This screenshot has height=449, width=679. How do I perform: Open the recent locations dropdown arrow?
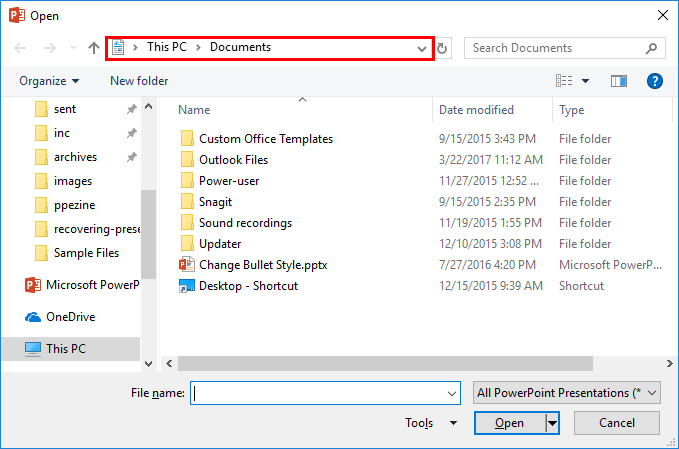73,48
